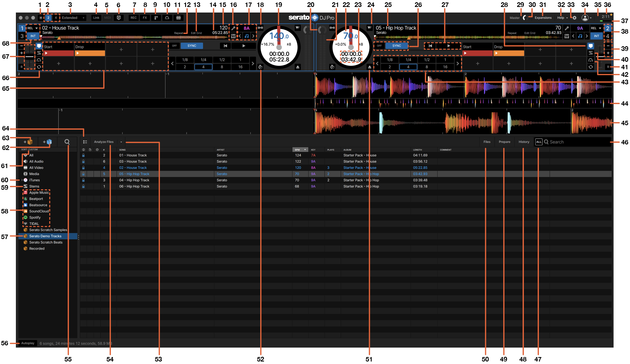Viewport: 630px width, 364px height.
Task: Toggle INT mode on deck 1
Action: (33, 36)
